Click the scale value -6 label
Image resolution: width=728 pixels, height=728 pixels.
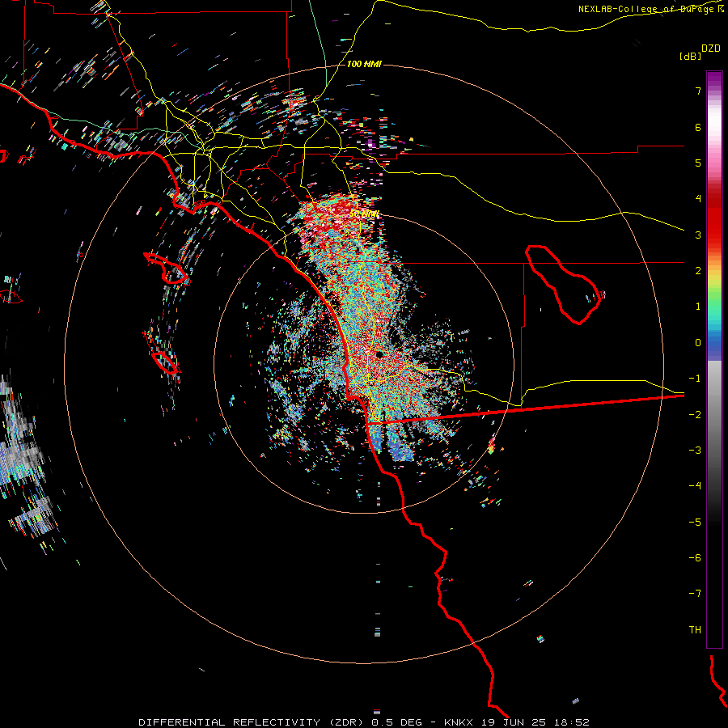coord(695,558)
